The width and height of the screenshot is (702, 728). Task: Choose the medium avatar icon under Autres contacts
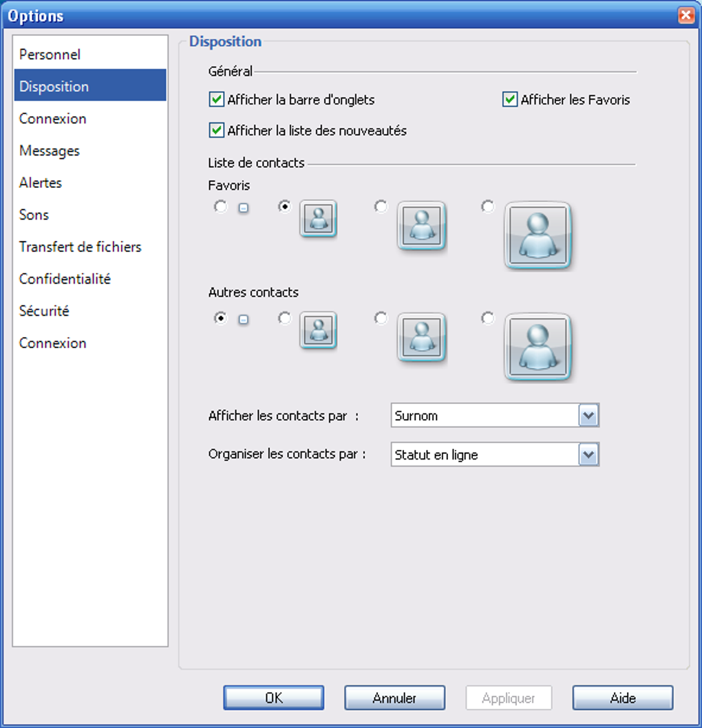coord(422,338)
